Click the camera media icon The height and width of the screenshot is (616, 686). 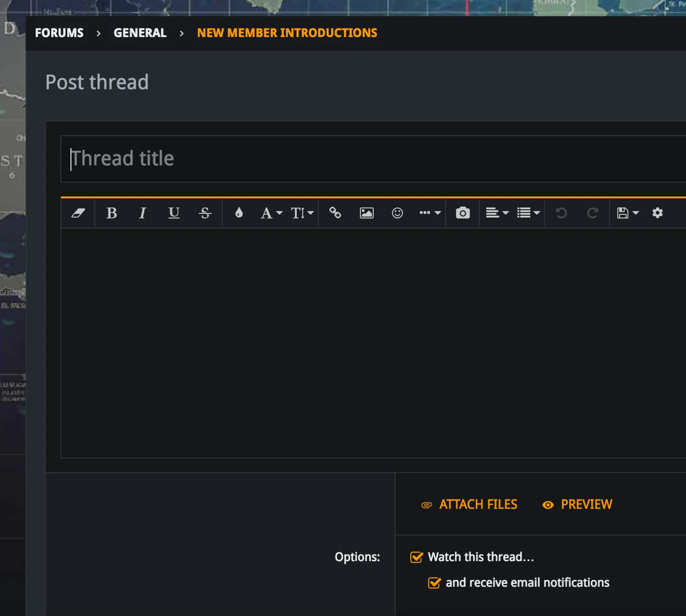click(463, 213)
